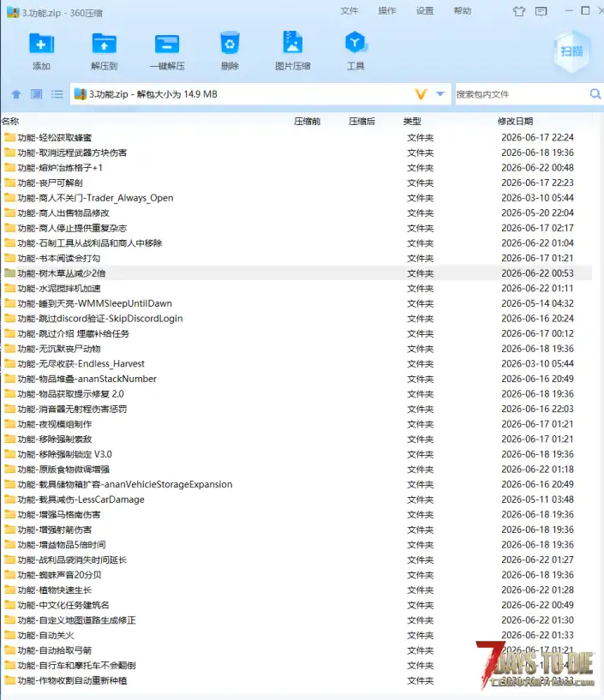Select row 功能-消音器无射程伤害惩罚
Viewport: 604px width, 700px height.
click(297, 409)
